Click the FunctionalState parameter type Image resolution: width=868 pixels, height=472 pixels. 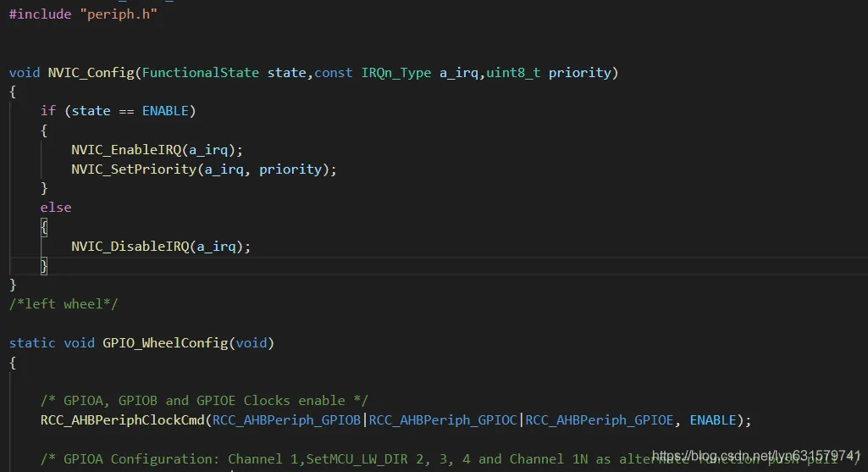click(201, 73)
